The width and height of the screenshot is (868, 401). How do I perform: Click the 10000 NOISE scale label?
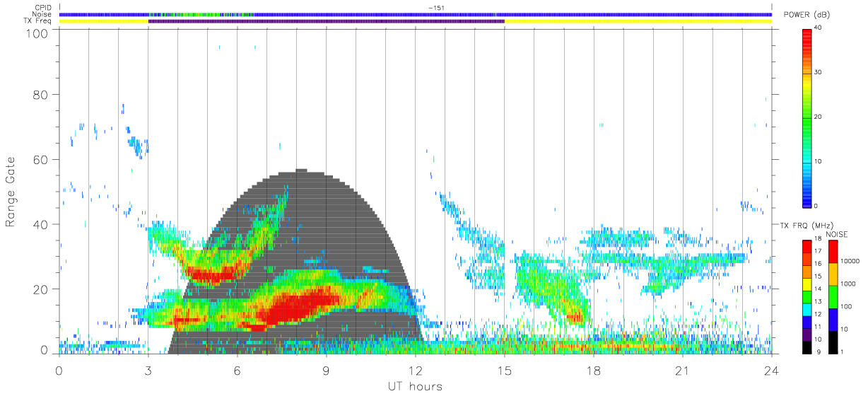click(x=850, y=261)
